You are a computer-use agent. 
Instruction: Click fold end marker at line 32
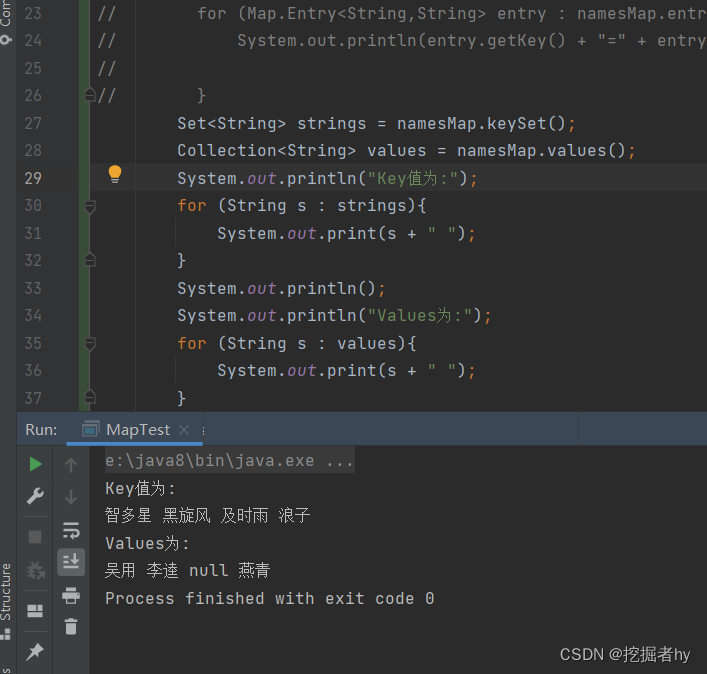(x=90, y=260)
